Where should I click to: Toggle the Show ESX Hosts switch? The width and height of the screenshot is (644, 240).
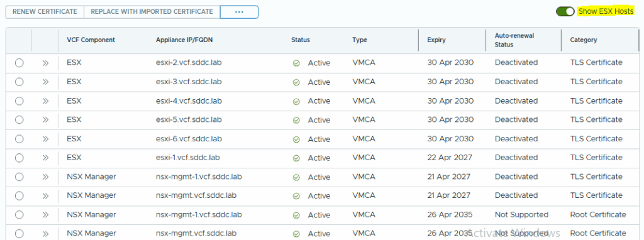point(565,11)
